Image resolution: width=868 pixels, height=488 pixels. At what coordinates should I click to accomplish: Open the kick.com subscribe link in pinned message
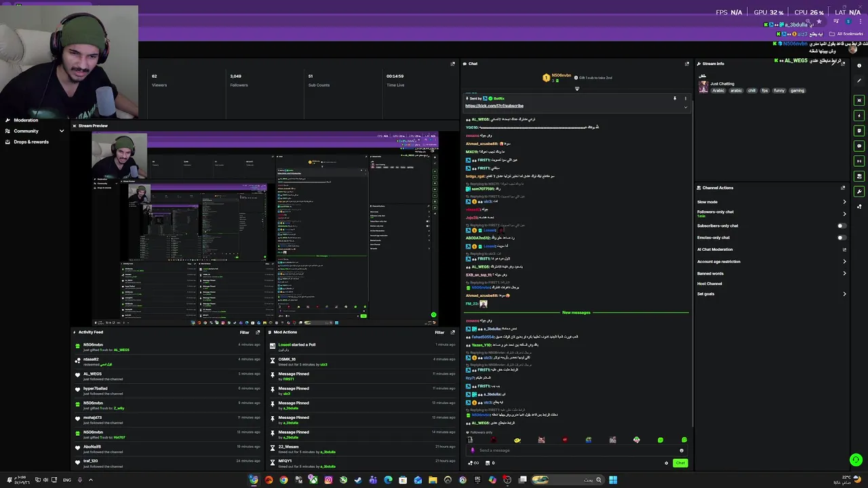tap(494, 106)
